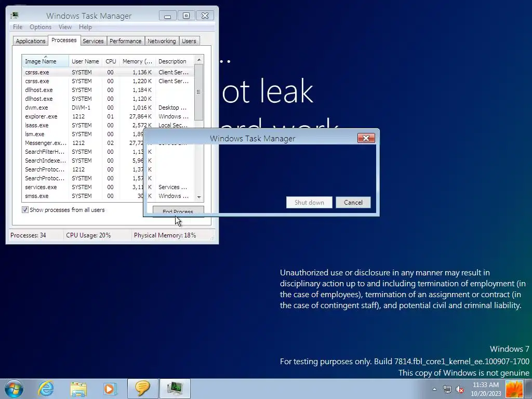Open the Performance tab
The height and width of the screenshot is (399, 532).
tap(126, 41)
